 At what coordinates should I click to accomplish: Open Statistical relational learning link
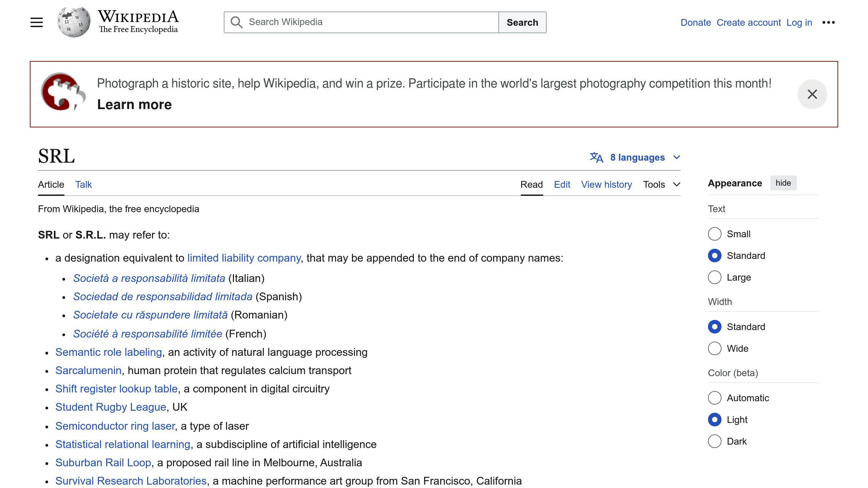coord(123,444)
